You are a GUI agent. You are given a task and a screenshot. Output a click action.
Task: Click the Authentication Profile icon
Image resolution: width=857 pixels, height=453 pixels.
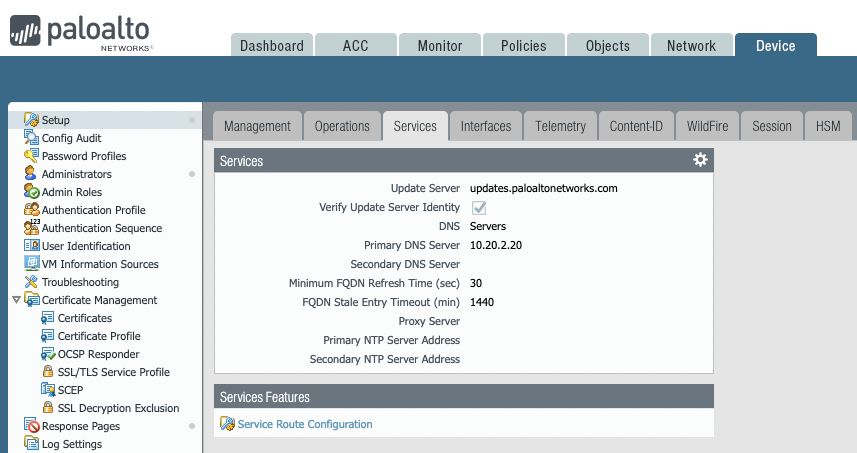[x=31, y=210]
